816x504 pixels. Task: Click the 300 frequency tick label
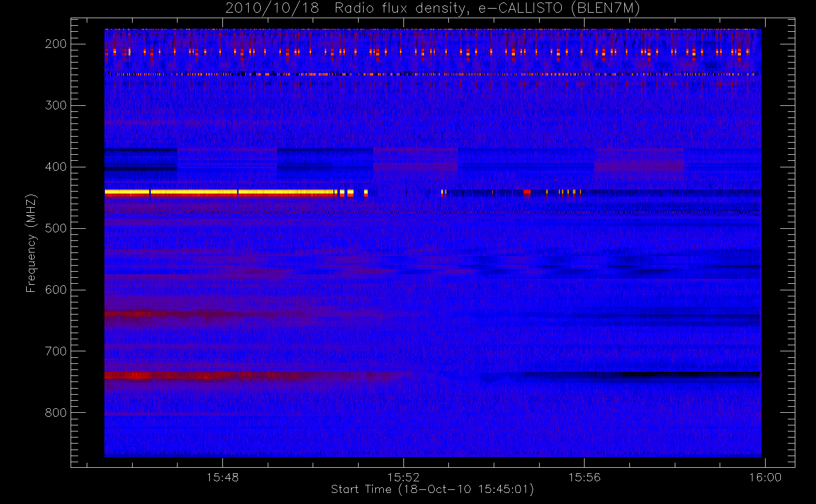point(55,105)
